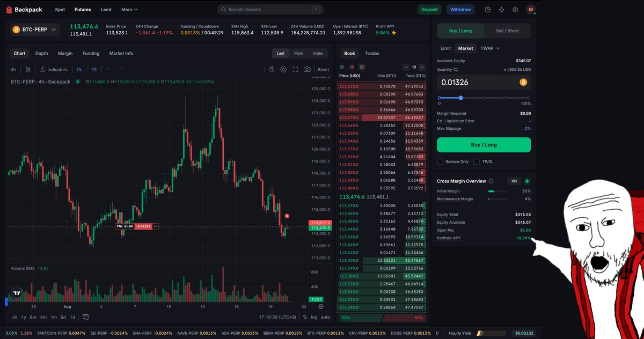
Task: Click the Deposit button
Action: click(430, 10)
